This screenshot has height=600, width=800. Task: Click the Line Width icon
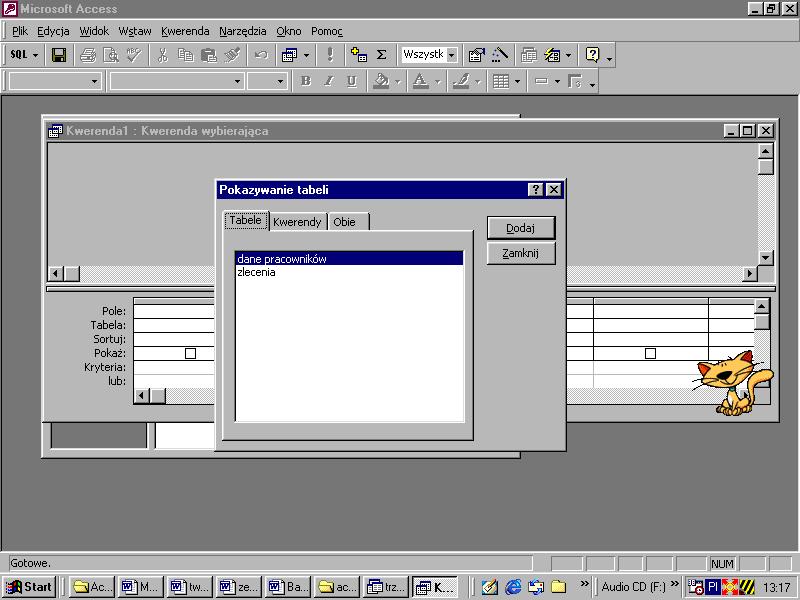[x=541, y=81]
